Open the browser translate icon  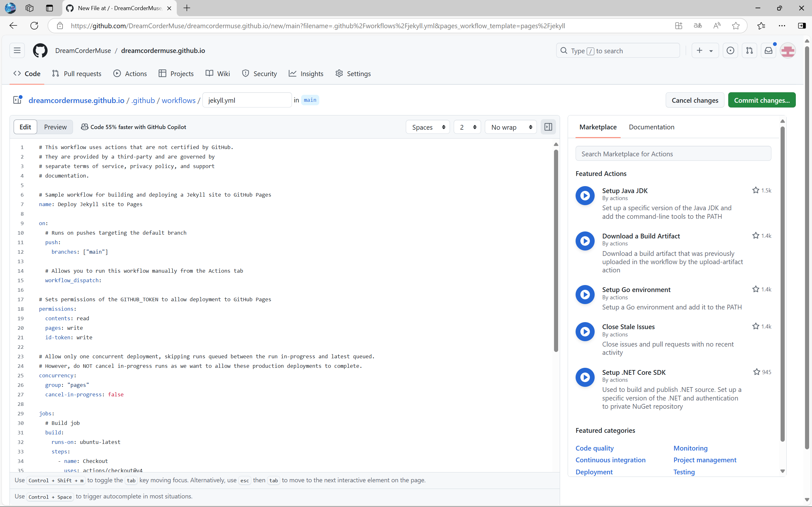[697, 26]
